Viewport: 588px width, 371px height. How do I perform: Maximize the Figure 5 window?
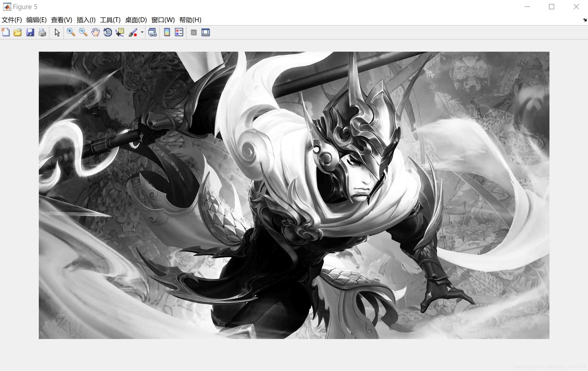(552, 7)
